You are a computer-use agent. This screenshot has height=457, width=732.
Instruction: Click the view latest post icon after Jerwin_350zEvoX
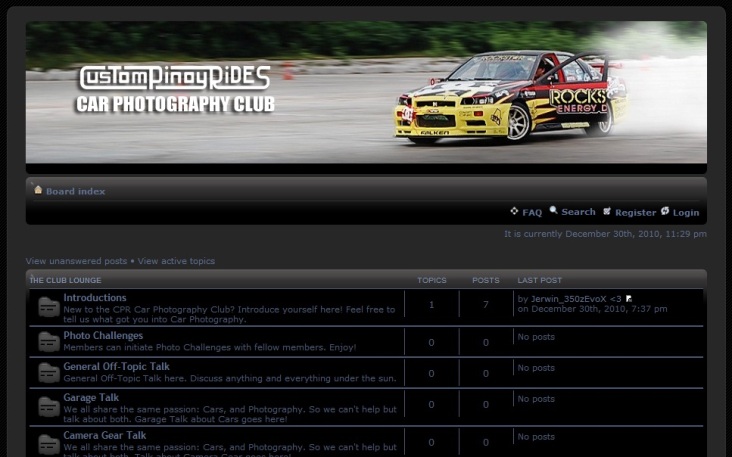(629, 299)
